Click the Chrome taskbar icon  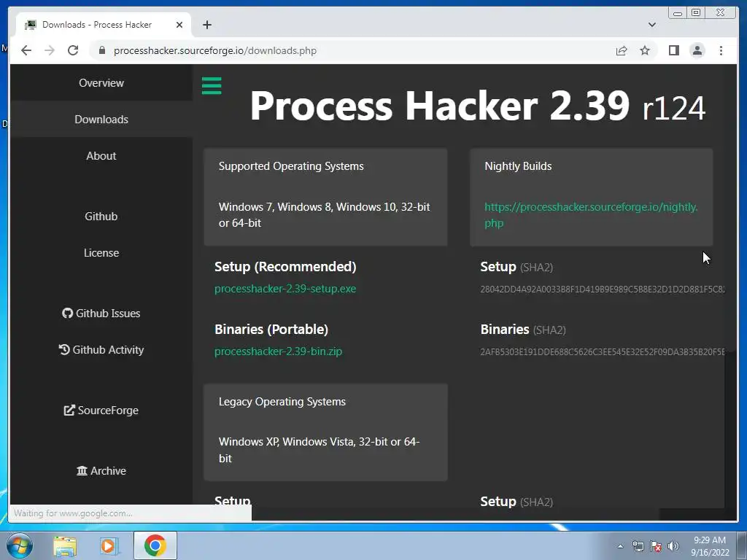(155, 545)
